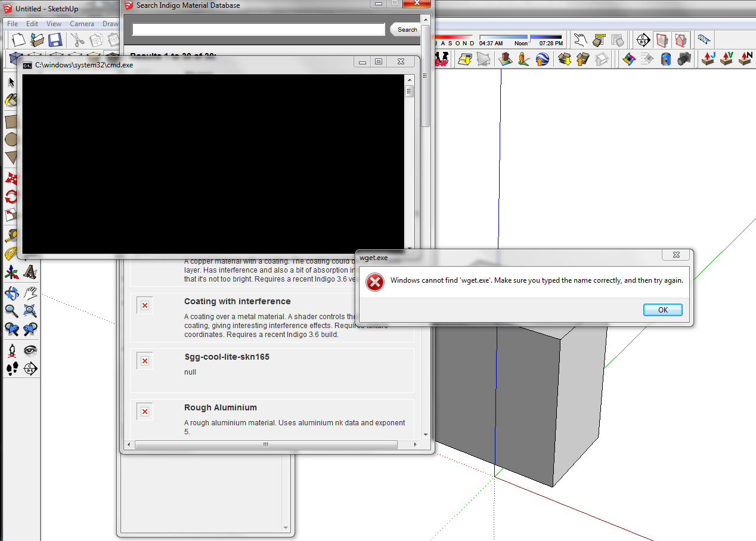756x541 pixels.
Task: Click the 'Rough Aluminium' material title
Action: point(221,407)
